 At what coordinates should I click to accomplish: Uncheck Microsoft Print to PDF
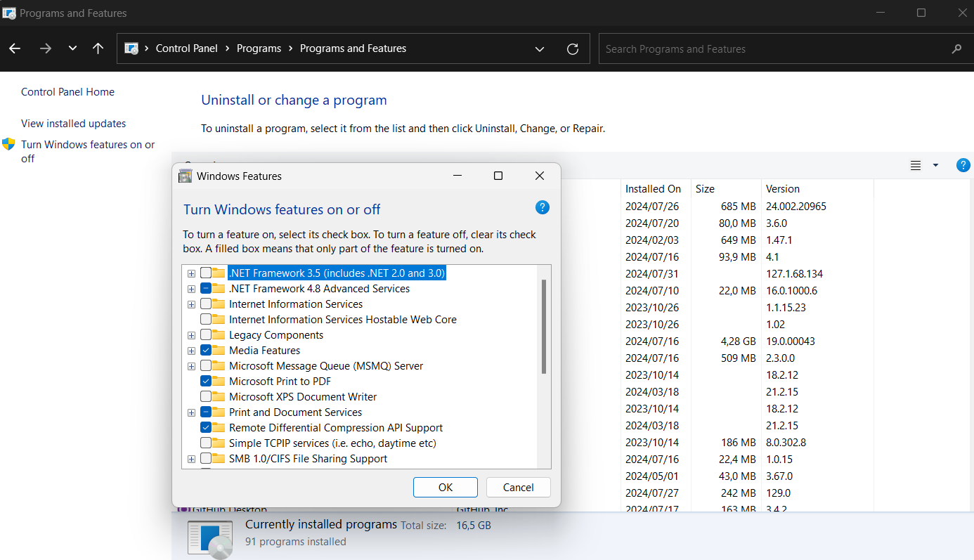tap(206, 381)
